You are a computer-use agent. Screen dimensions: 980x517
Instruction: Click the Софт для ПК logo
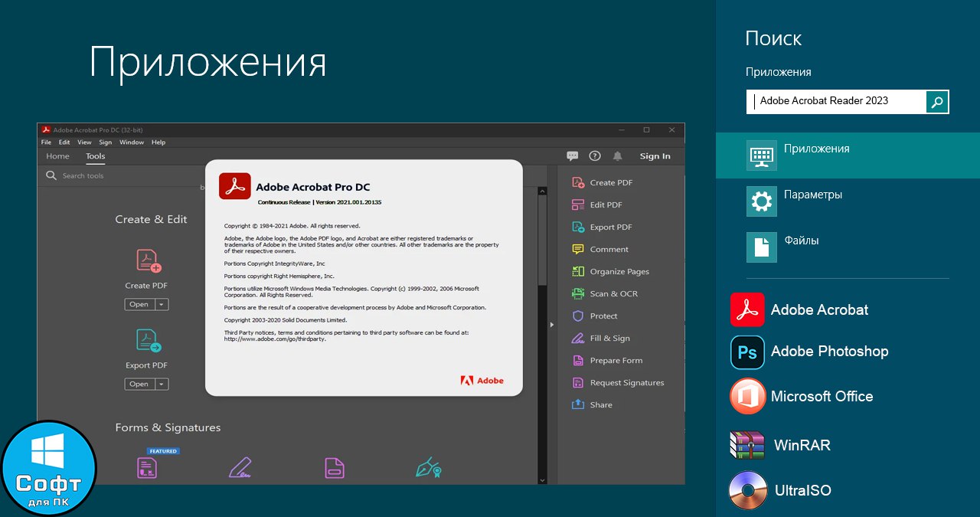tap(48, 467)
